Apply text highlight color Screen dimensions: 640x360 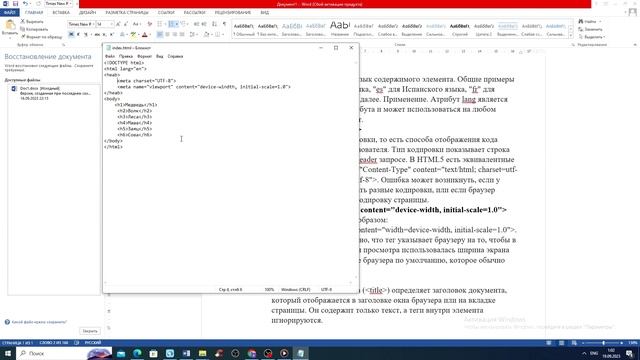pos(133,35)
